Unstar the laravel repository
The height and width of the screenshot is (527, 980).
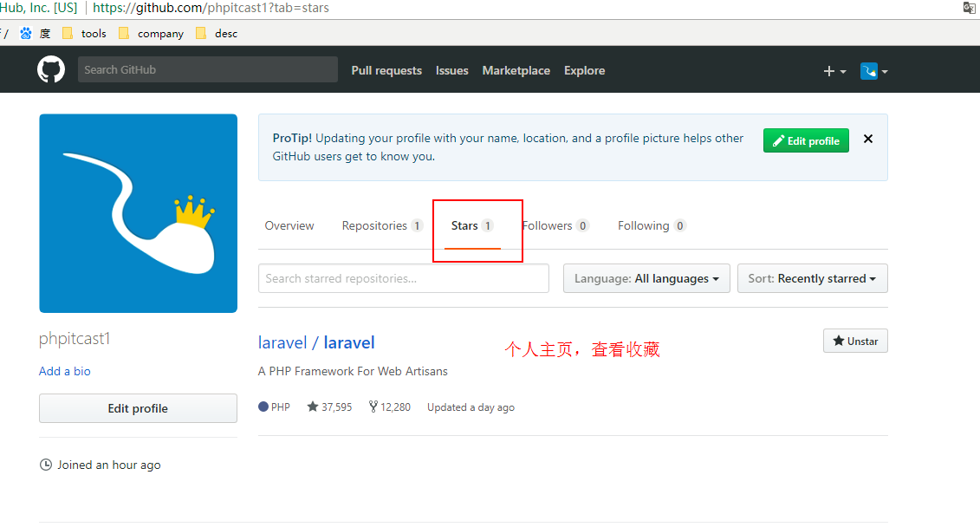coord(855,342)
